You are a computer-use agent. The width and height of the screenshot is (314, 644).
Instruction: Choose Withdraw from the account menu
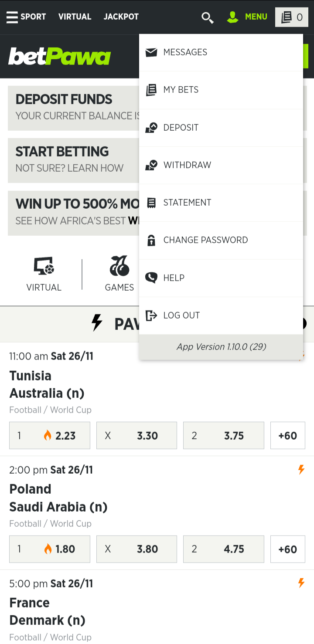187,165
